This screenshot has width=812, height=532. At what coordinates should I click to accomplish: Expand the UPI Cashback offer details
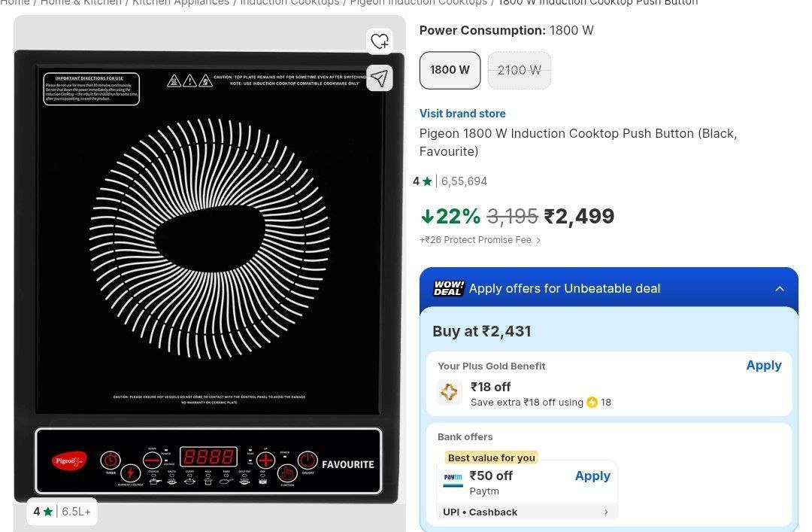click(x=606, y=512)
